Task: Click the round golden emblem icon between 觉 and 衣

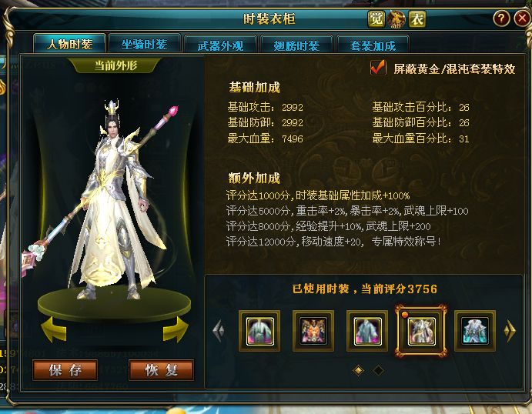Action: tap(396, 19)
